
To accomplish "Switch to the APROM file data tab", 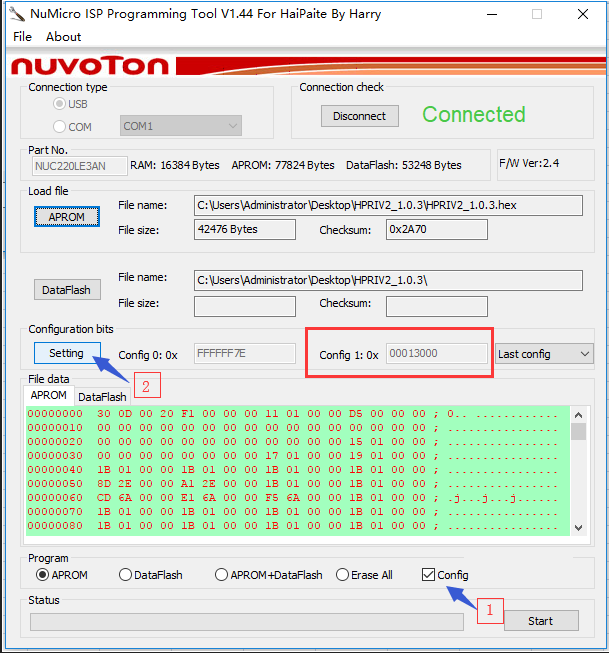I will (x=49, y=395).
